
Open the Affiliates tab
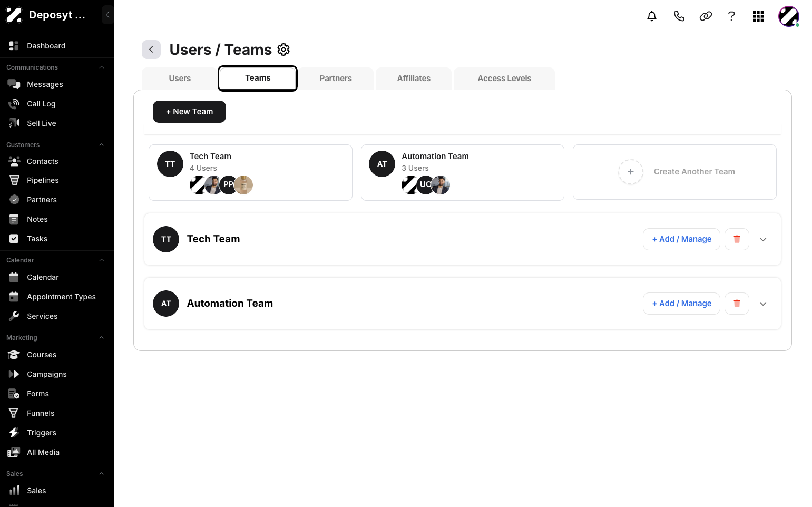click(414, 79)
